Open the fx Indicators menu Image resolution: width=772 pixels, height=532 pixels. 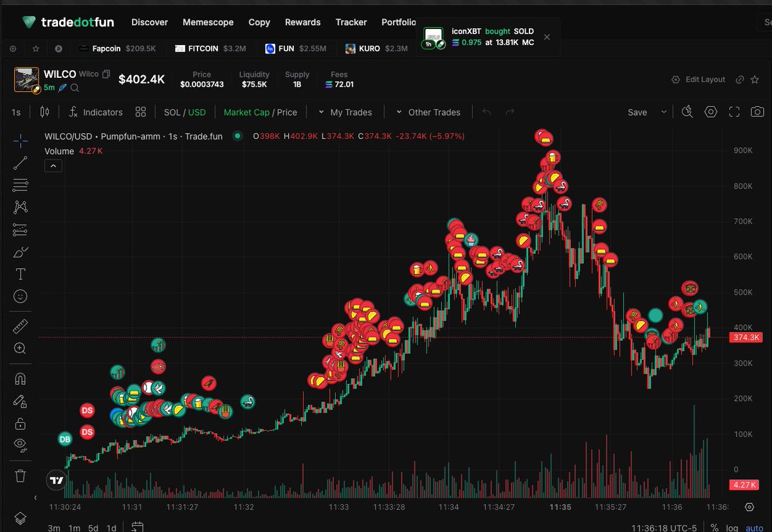95,112
